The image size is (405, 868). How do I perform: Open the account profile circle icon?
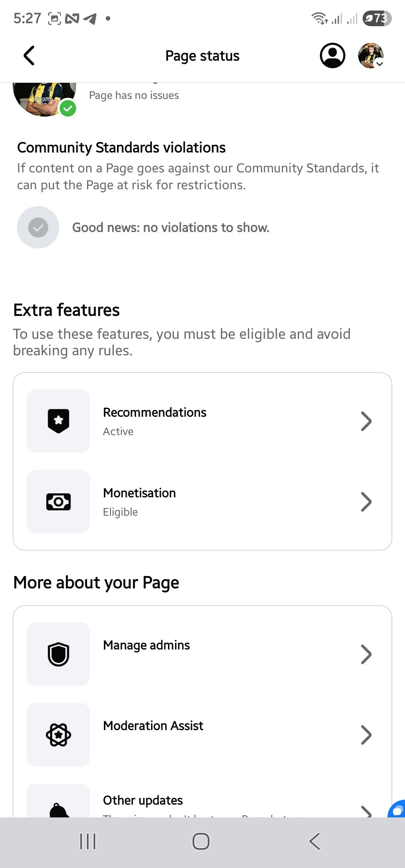(x=332, y=56)
